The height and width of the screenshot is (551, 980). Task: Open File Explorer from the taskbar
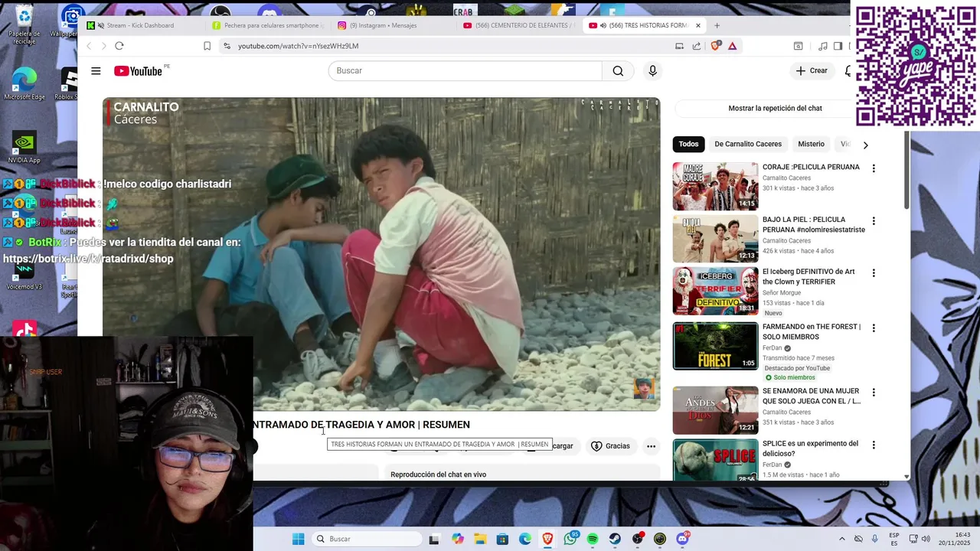pyautogui.click(x=480, y=539)
